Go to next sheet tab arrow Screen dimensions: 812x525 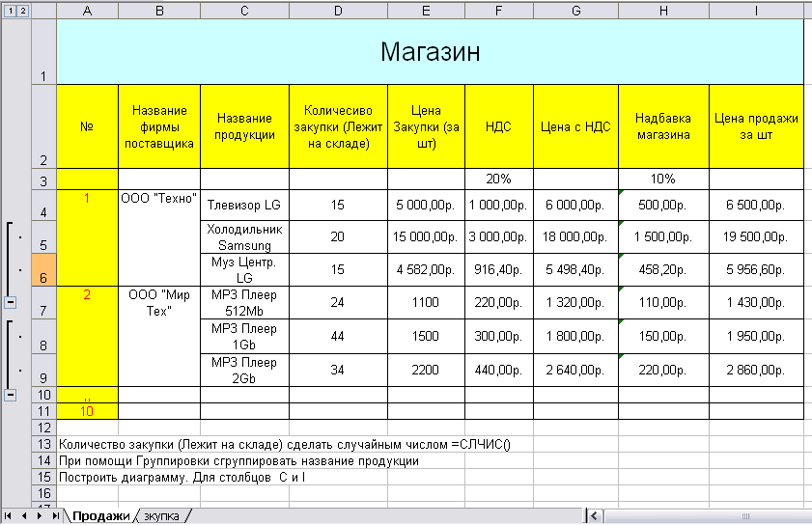pyautogui.click(x=40, y=516)
